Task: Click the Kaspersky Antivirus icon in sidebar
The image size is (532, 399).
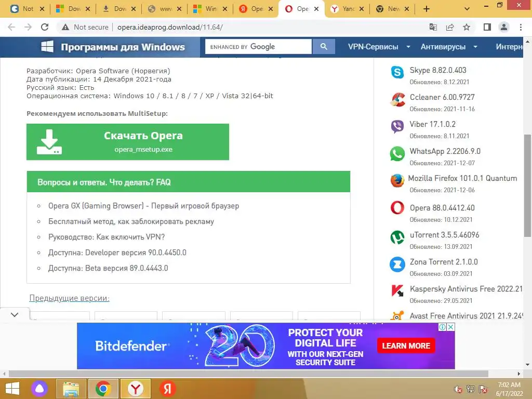Action: [397, 291]
